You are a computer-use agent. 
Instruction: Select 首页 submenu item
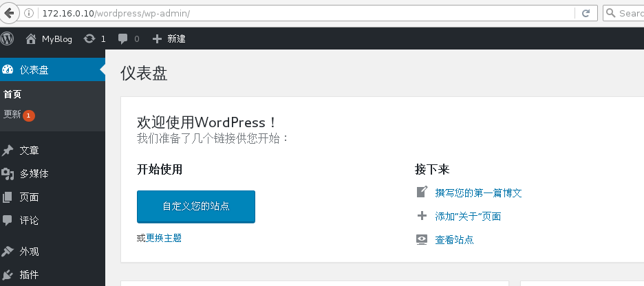coord(12,94)
